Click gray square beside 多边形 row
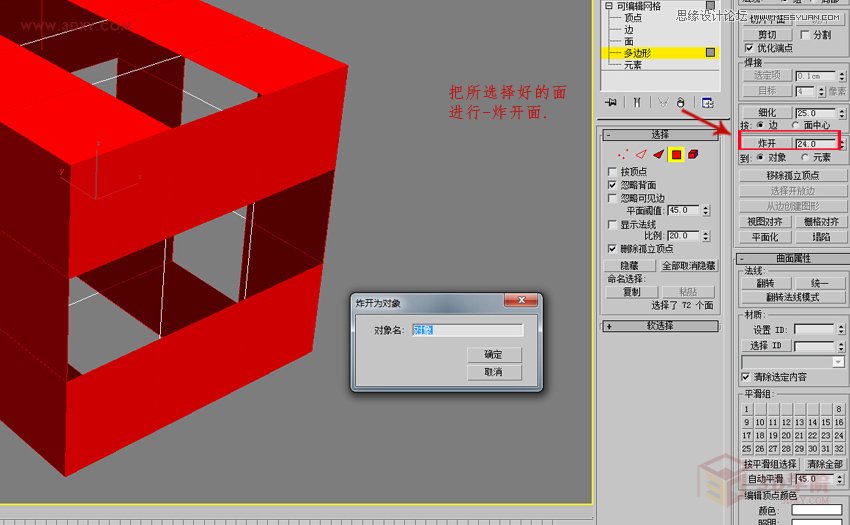850x525 pixels. tap(710, 53)
